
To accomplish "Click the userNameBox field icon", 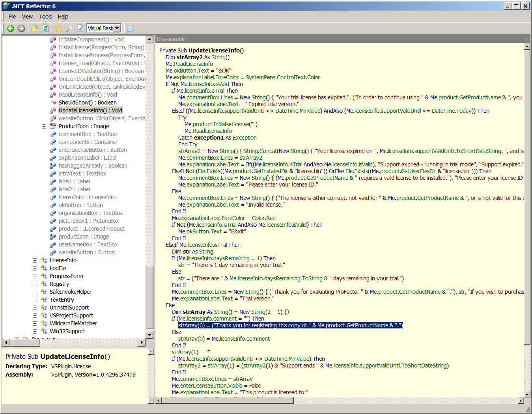I will click(x=53, y=244).
